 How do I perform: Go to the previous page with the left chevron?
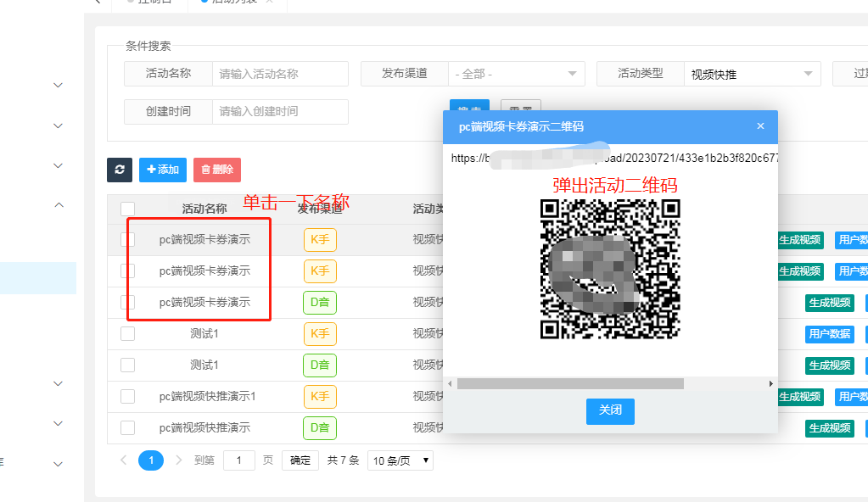tap(123, 460)
